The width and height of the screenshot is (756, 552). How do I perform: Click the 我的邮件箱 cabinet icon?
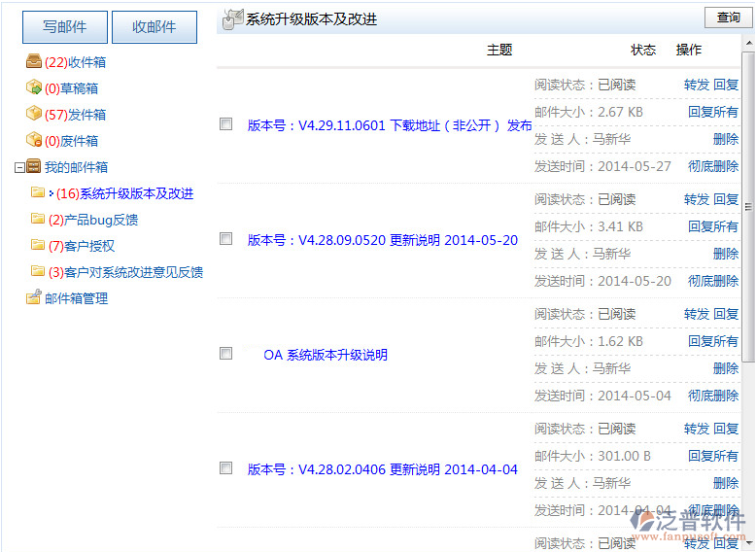33,167
